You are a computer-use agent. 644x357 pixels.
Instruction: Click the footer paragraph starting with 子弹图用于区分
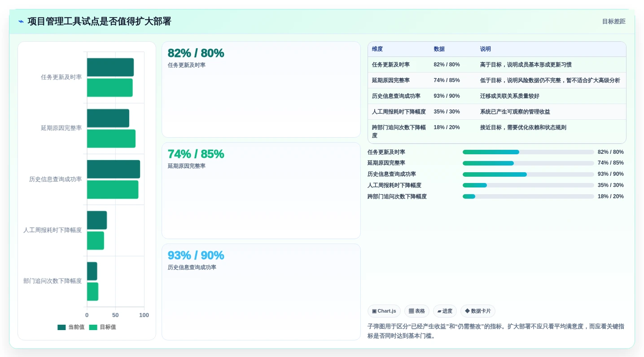click(496, 331)
